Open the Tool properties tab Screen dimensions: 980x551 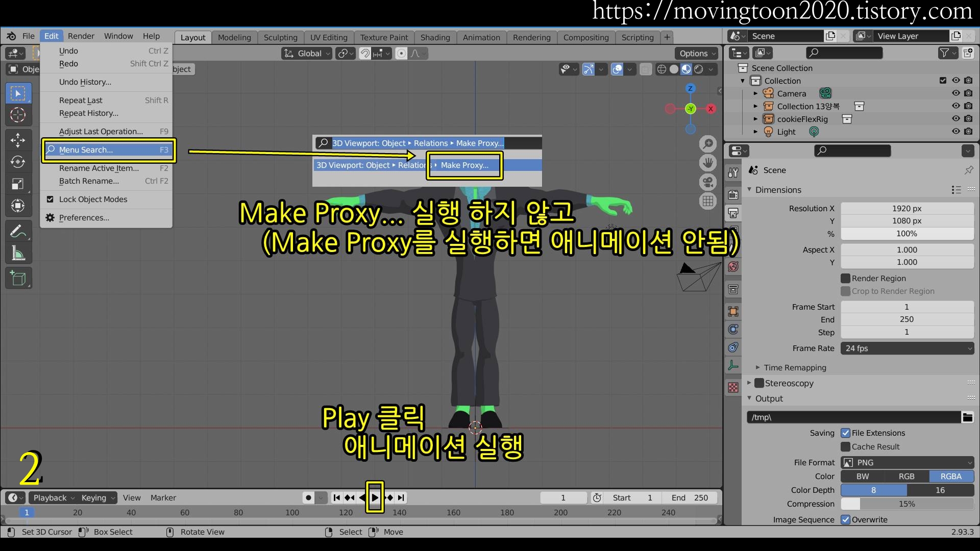pyautogui.click(x=733, y=172)
